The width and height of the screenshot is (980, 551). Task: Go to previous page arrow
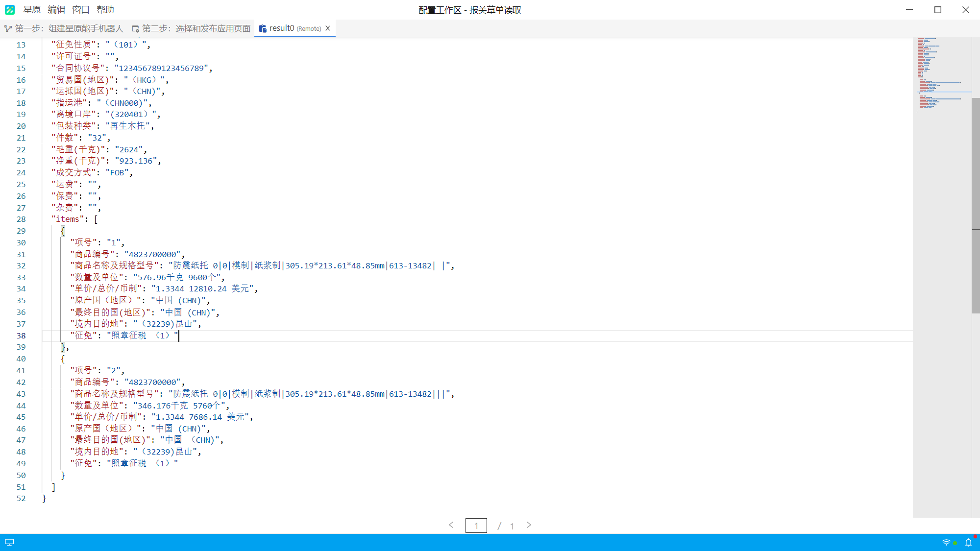click(451, 525)
